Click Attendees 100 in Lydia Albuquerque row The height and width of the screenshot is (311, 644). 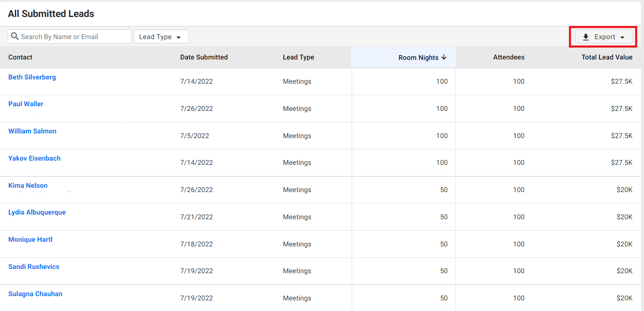point(518,217)
